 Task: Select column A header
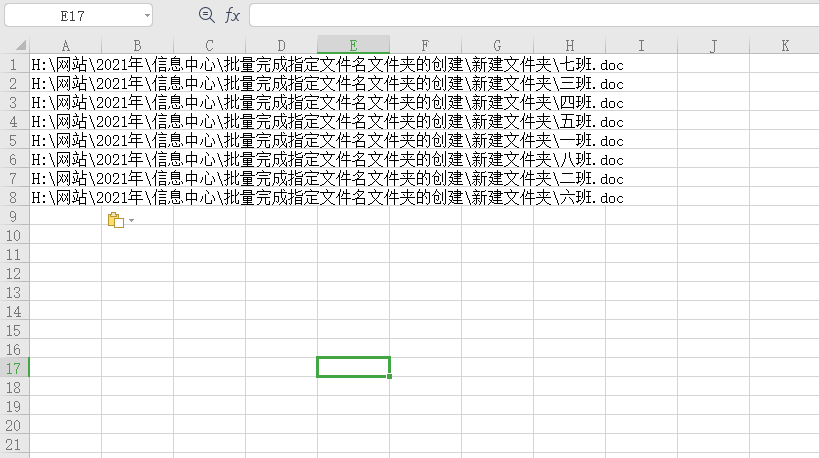click(x=65, y=45)
